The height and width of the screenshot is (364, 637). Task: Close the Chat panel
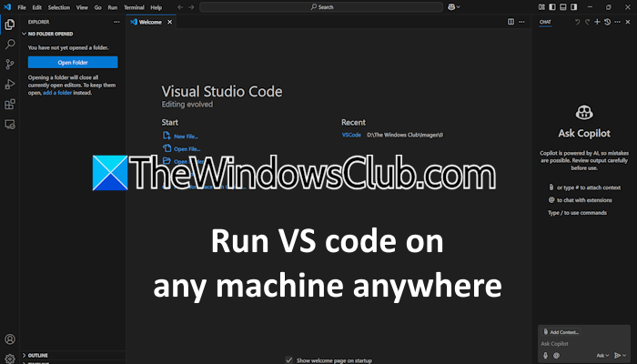point(628,22)
